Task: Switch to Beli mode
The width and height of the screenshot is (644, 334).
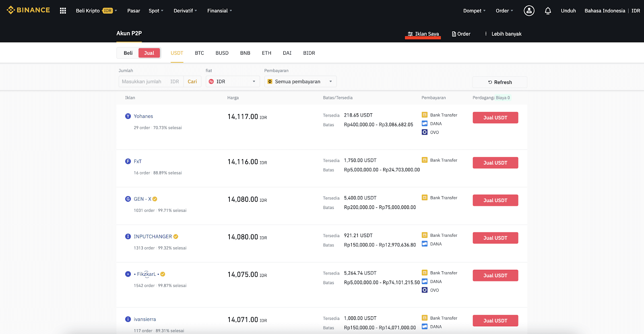Action: pyautogui.click(x=128, y=53)
